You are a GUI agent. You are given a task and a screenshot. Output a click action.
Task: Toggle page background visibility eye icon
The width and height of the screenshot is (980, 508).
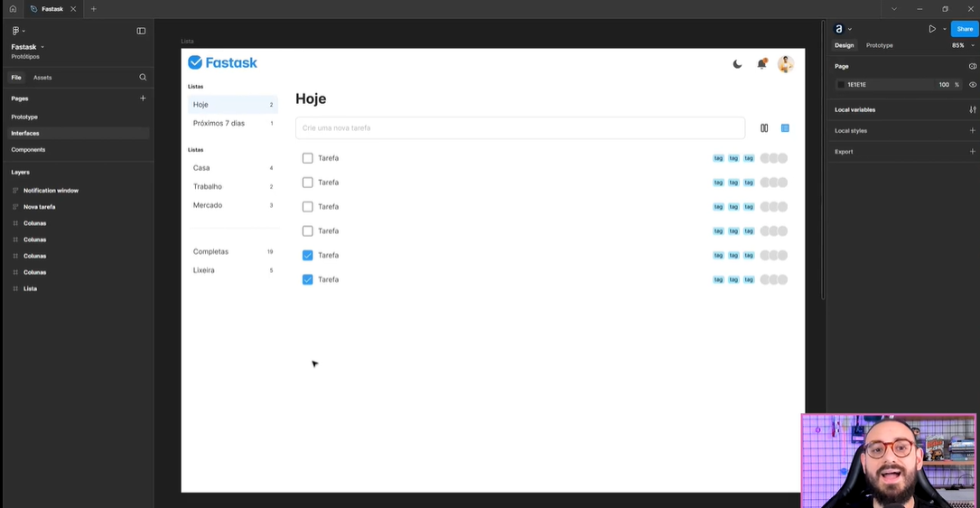pyautogui.click(x=973, y=84)
